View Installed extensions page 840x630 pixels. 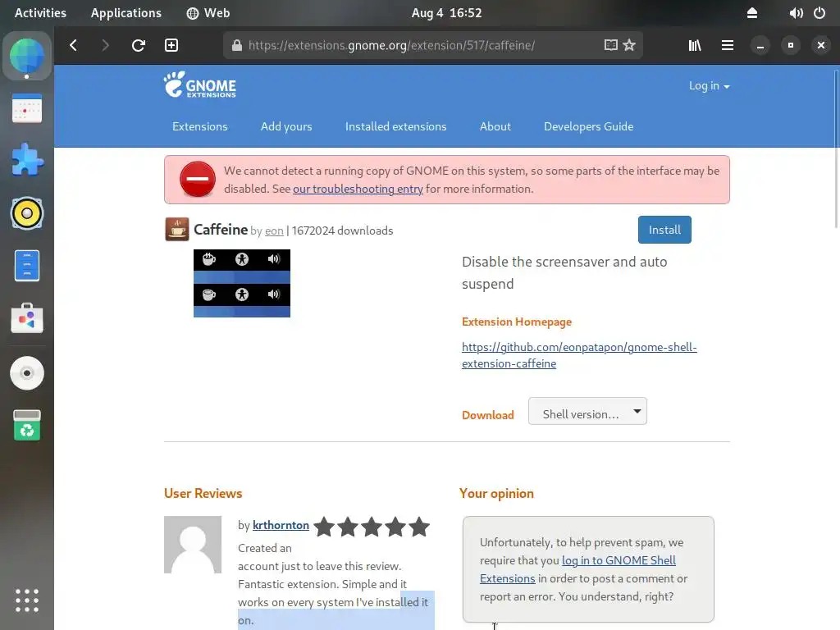(395, 126)
